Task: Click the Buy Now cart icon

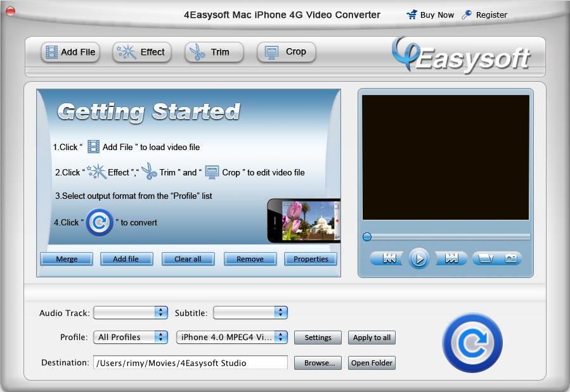Action: click(x=412, y=15)
